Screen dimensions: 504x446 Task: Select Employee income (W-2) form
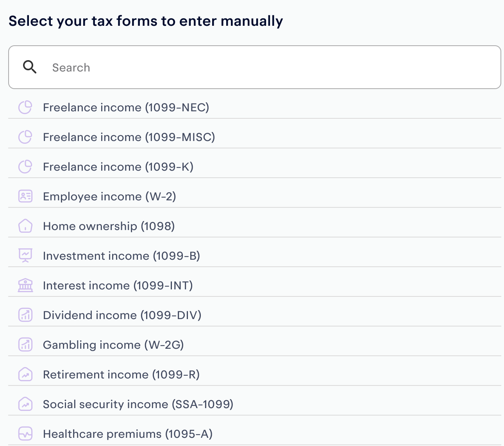pos(255,196)
